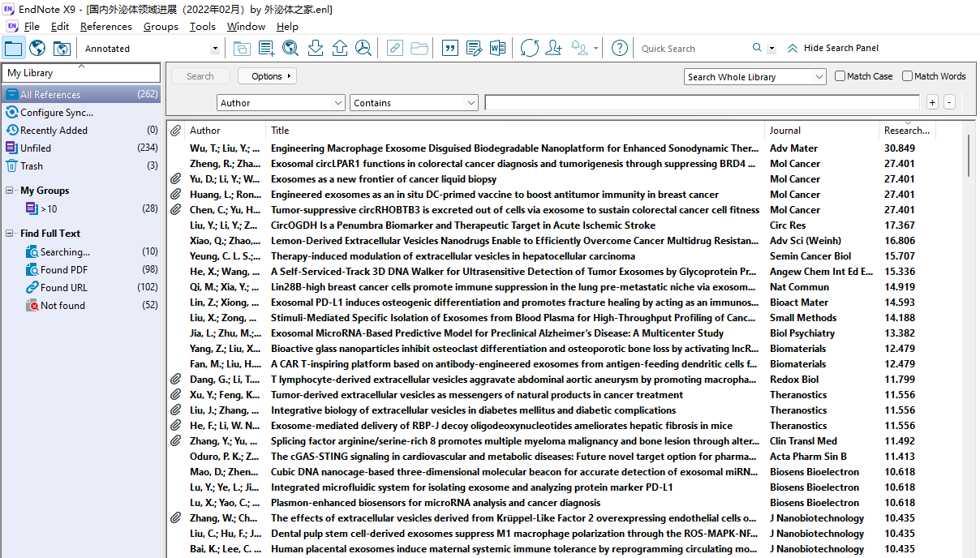Enable the Match Words checkbox

(x=908, y=76)
